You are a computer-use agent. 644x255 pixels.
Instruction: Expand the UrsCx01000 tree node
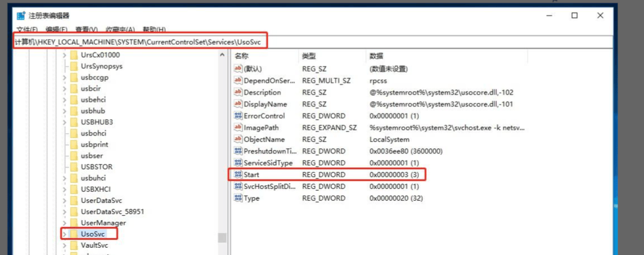tap(64, 55)
